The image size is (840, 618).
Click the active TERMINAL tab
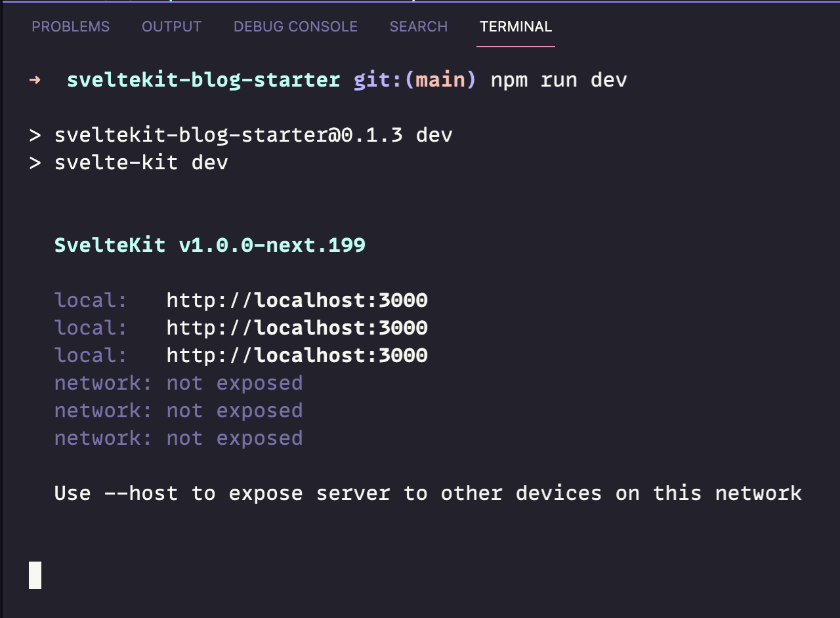[x=516, y=27]
